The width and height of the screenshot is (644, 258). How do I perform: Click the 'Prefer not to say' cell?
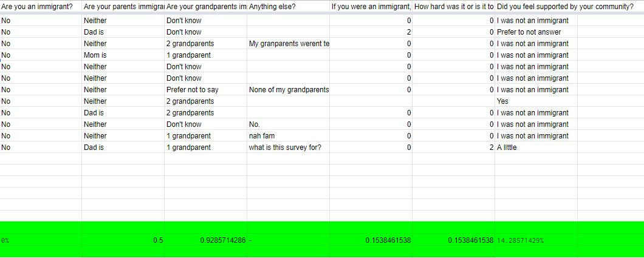[205, 89]
